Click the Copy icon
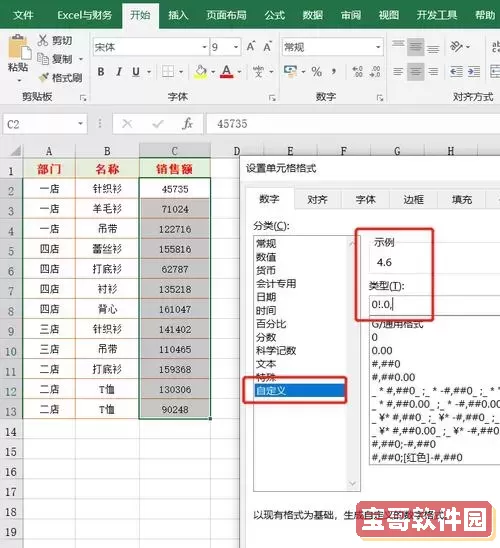Viewport: 500px width, 548px height. click(x=43, y=58)
